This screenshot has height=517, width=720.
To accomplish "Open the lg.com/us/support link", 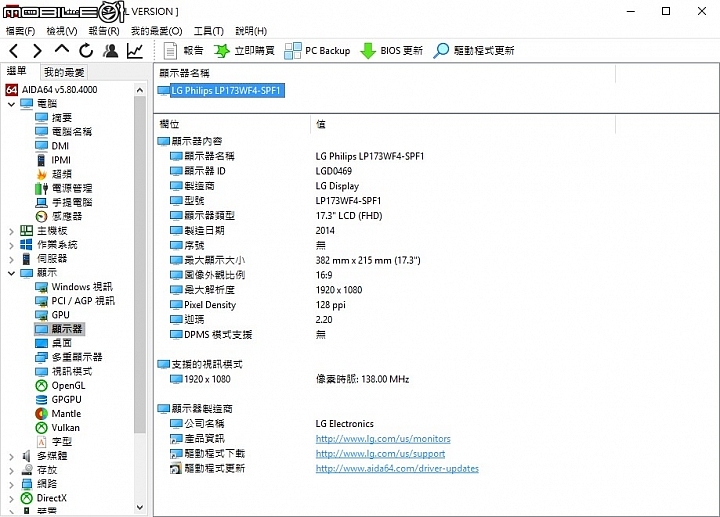I will 380,454.
